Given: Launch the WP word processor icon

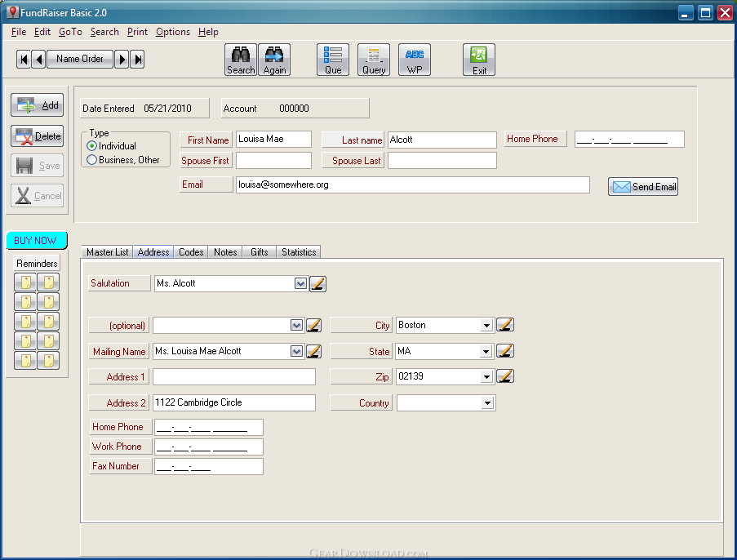Looking at the screenshot, I should click(415, 60).
